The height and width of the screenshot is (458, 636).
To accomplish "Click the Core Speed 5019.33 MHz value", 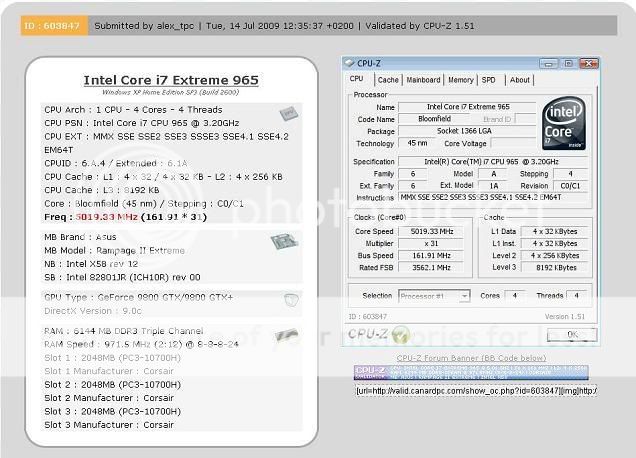I will (x=431, y=232).
